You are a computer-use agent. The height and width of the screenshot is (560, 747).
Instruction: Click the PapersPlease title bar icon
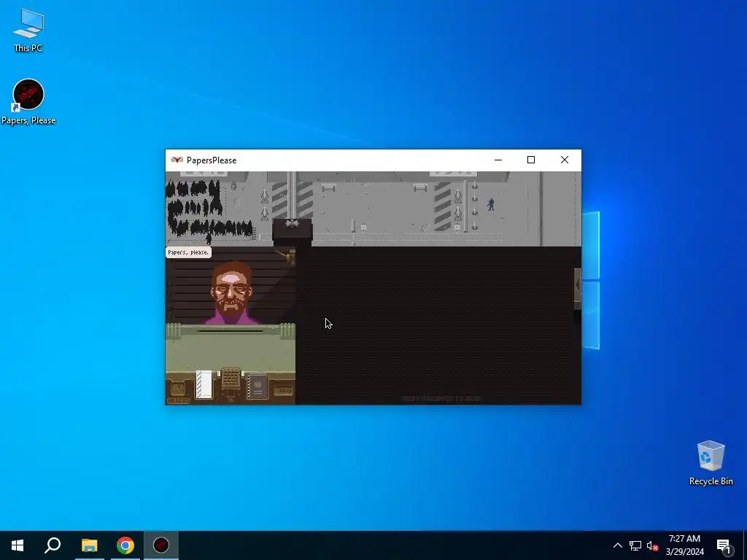pyautogui.click(x=177, y=160)
